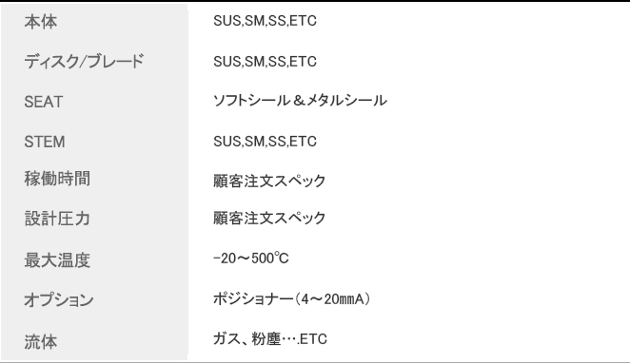Viewport: 630px width, 364px height.
Task: Click 顧客注文スペック next to 稼働時間
Action: point(269,181)
